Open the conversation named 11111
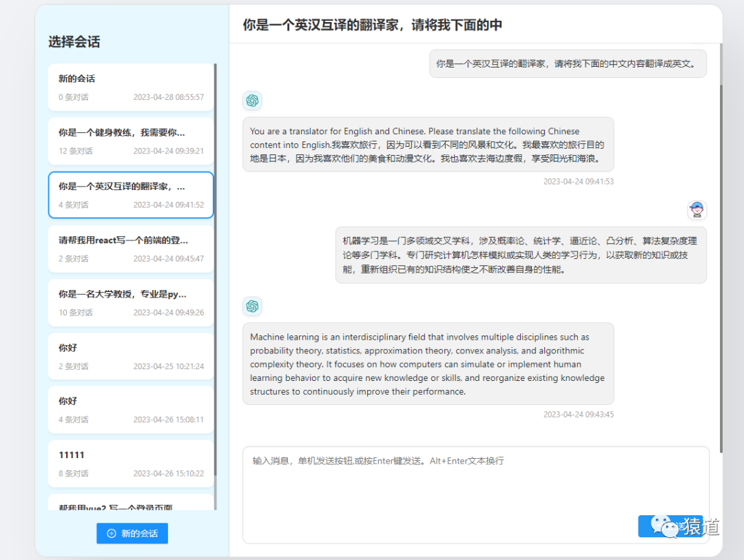Image resolution: width=744 pixels, height=560 pixels. coord(131,462)
